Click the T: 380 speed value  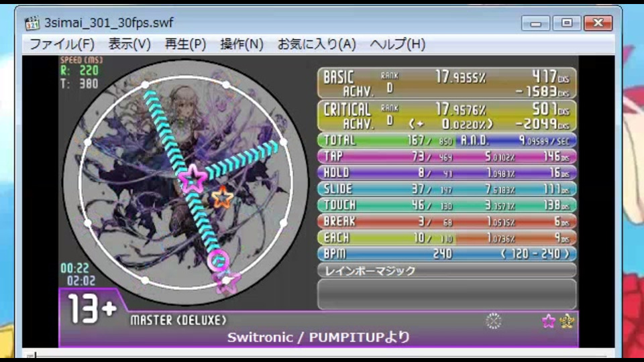point(79,84)
